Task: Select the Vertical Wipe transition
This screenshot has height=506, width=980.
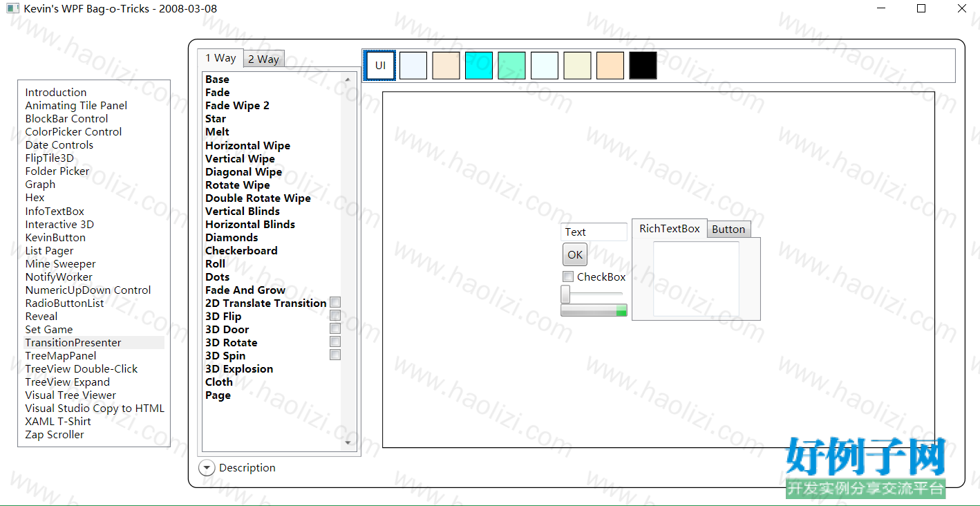Action: 240,159
